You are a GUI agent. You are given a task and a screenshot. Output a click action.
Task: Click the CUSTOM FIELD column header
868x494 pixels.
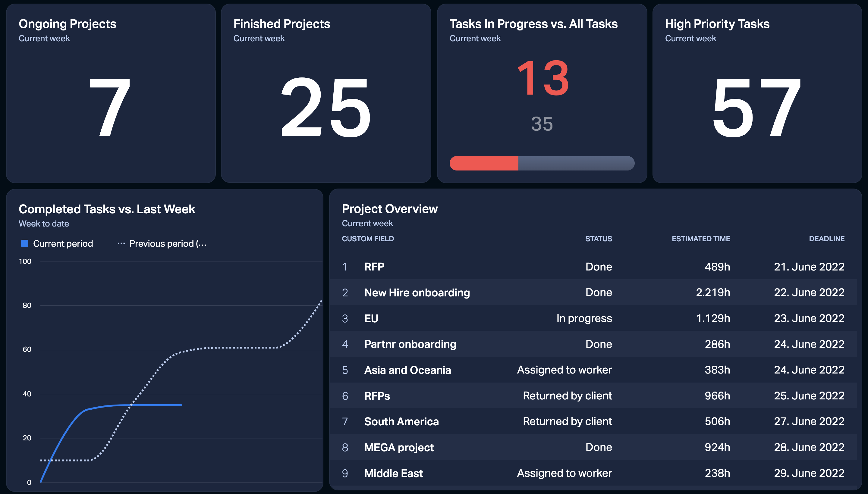(x=368, y=239)
